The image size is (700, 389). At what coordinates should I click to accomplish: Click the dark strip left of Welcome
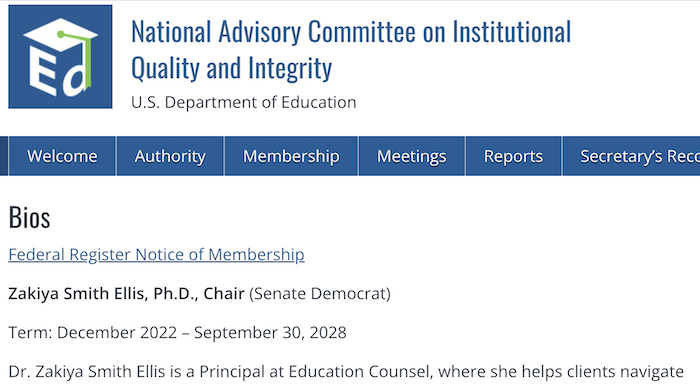coord(4,156)
